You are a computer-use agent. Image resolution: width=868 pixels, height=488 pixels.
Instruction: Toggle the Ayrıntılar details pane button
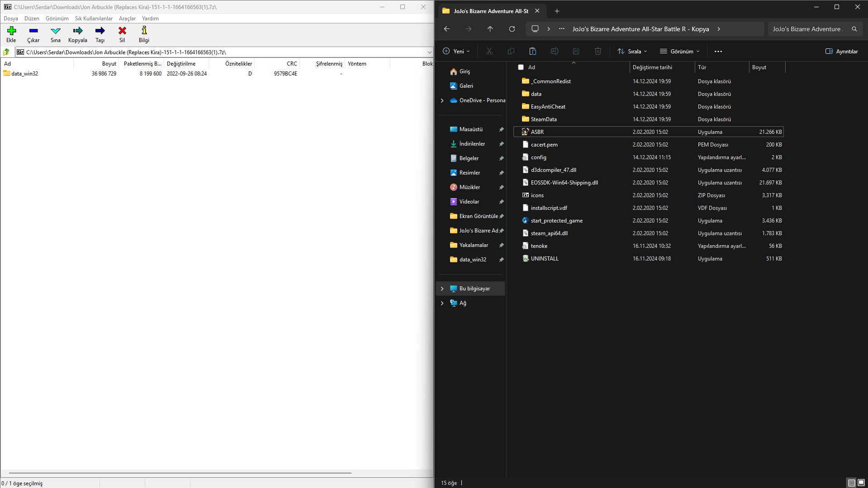[x=841, y=52]
